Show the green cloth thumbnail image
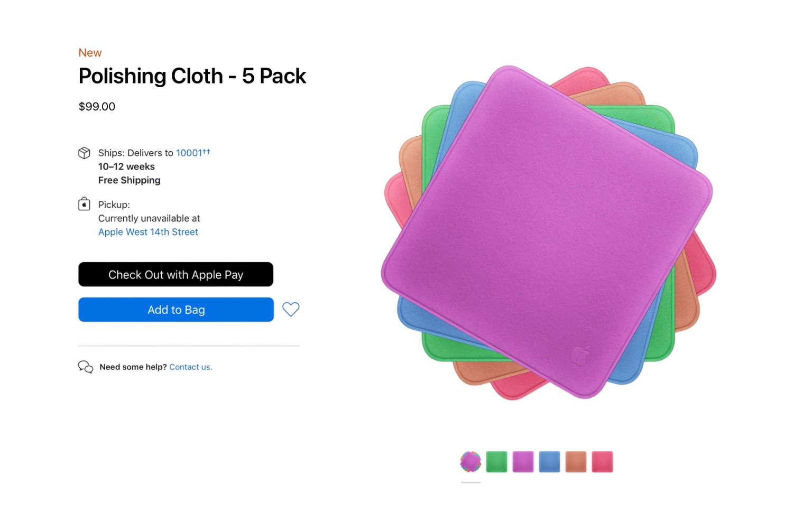Screen dimensions: 812x521 tap(496, 462)
